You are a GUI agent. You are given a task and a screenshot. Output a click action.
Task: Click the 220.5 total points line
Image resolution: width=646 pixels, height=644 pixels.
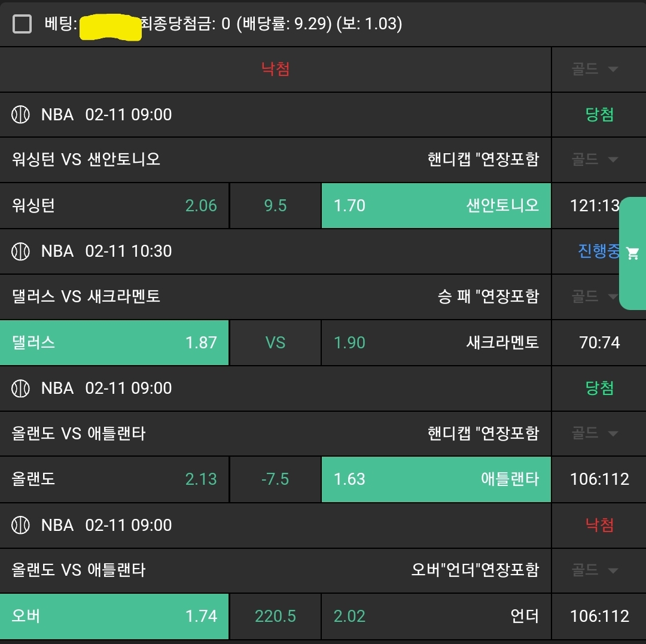coord(275,616)
